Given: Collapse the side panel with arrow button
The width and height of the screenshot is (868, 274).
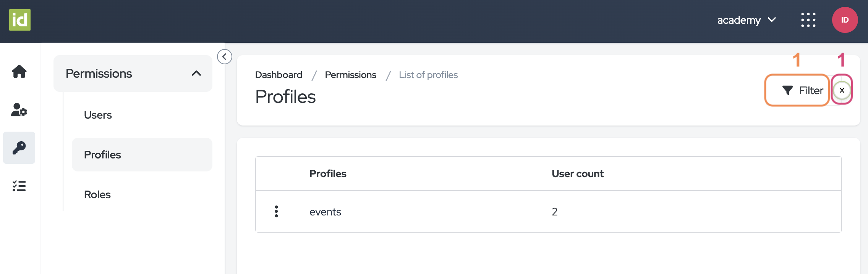Looking at the screenshot, I should (225, 57).
